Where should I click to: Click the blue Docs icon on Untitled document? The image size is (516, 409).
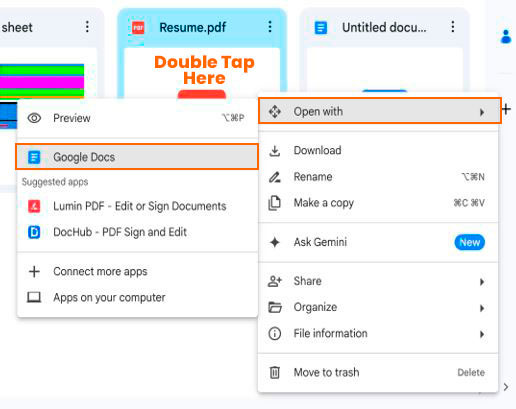(321, 28)
